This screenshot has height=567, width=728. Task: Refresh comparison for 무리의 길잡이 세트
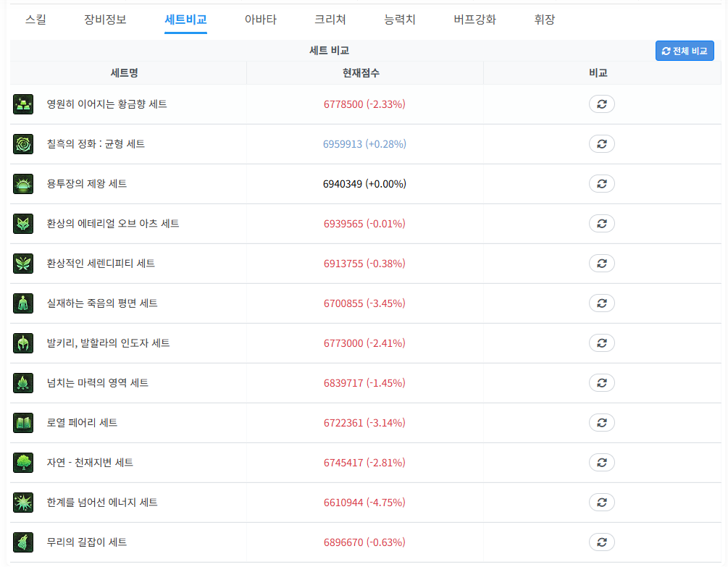601,542
